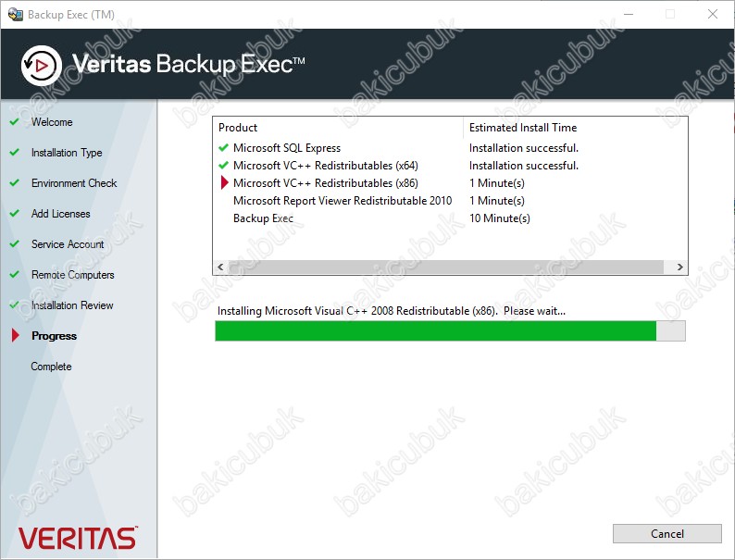Screen dimensions: 735x560
Task: Select the Welcome step
Action: (x=52, y=122)
